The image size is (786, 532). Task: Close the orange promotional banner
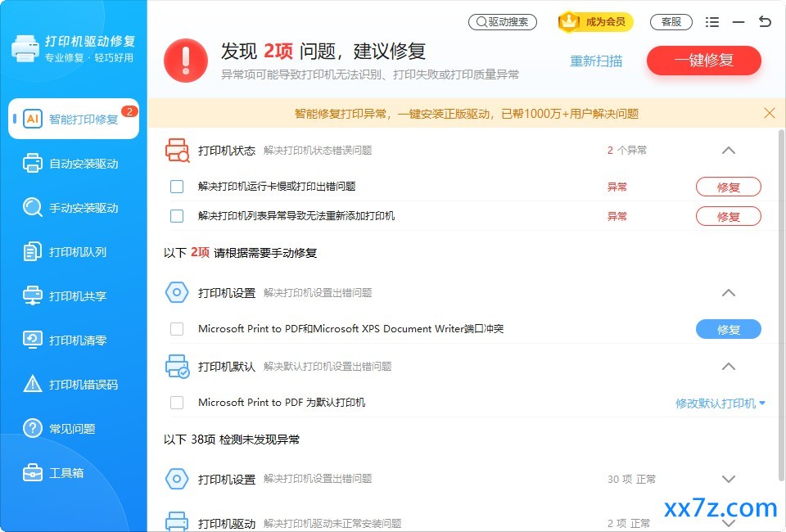[x=770, y=113]
